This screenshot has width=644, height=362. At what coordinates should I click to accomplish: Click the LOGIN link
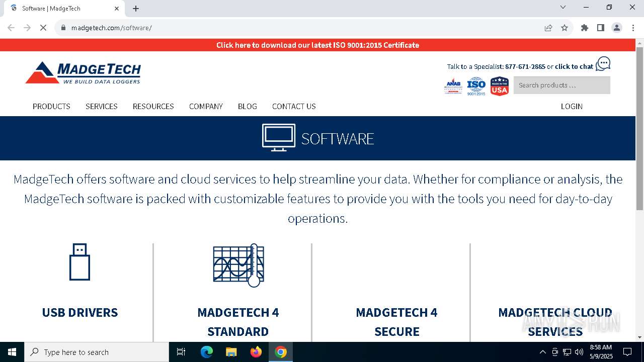point(572,107)
